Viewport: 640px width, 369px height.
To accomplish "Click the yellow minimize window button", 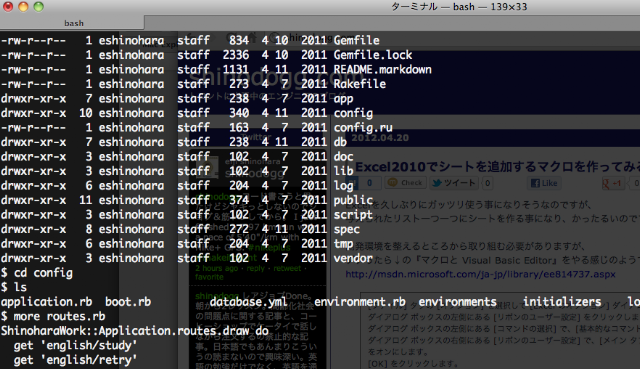I will [x=23, y=7].
